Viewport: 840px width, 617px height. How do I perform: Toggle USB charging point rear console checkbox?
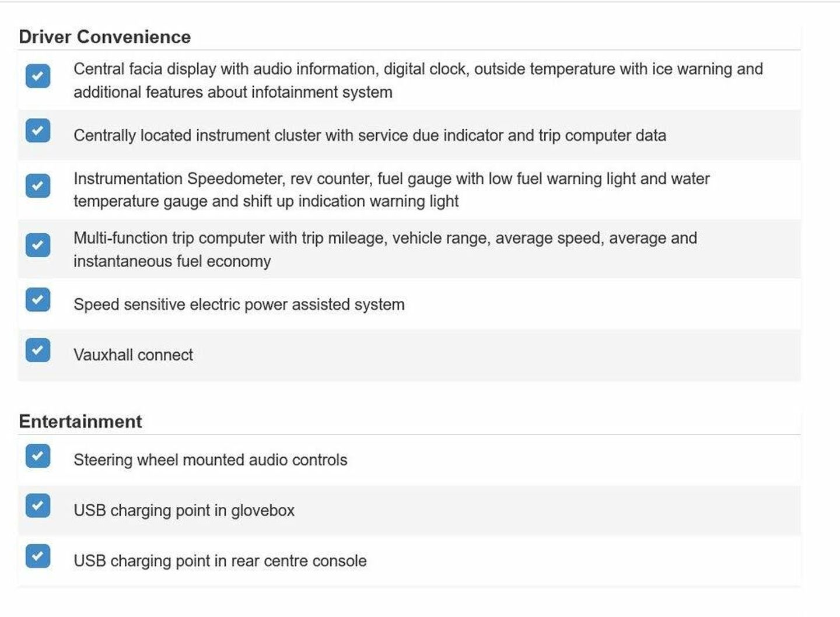click(x=38, y=556)
